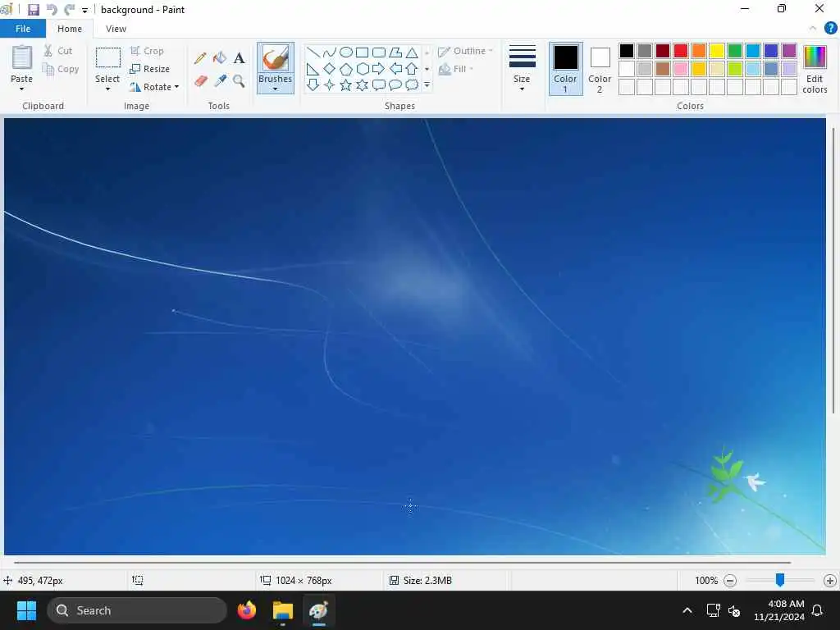Open the Select dropdown arrow

[x=107, y=89]
